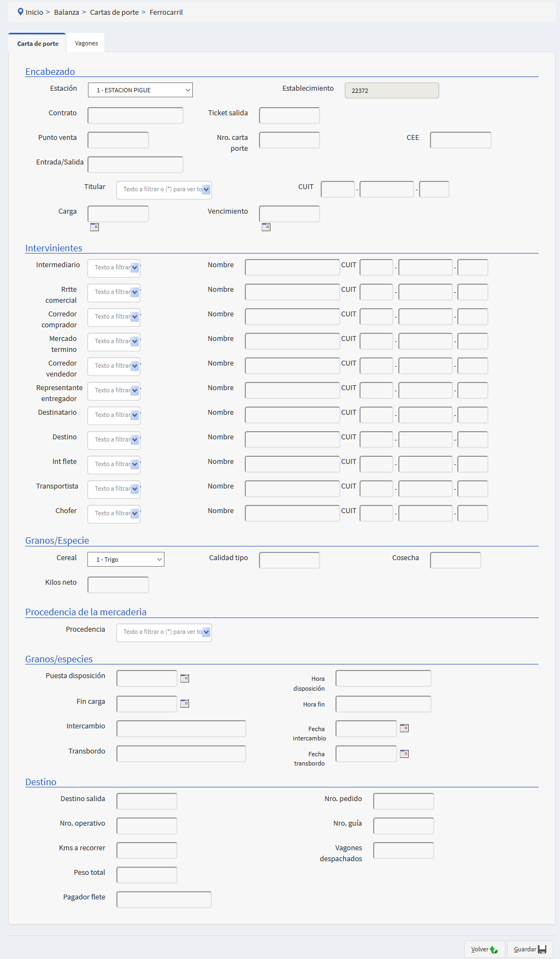Expand the Titular filter dropdown
560x959 pixels.
(x=207, y=190)
